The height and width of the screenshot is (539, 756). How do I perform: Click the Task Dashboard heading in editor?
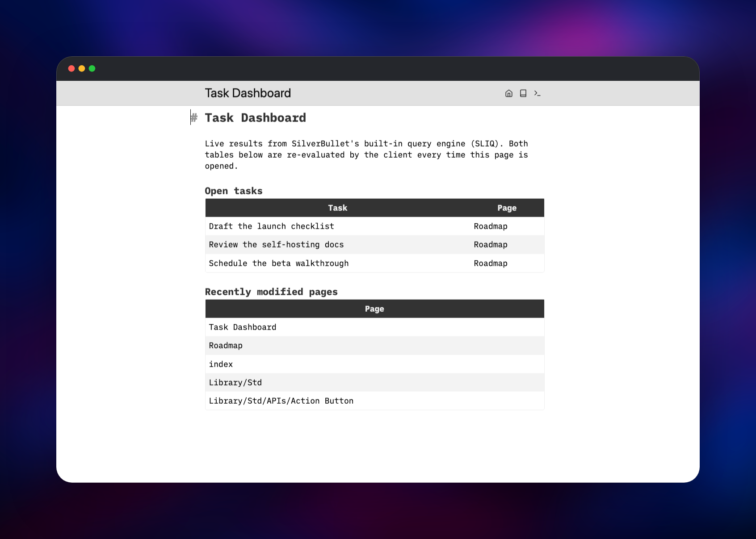(x=255, y=118)
